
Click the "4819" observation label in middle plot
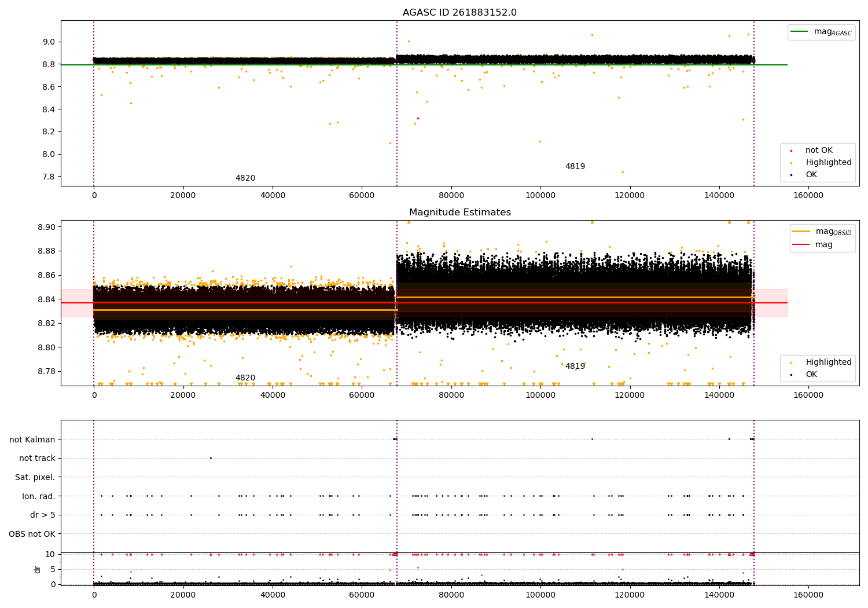pos(575,367)
